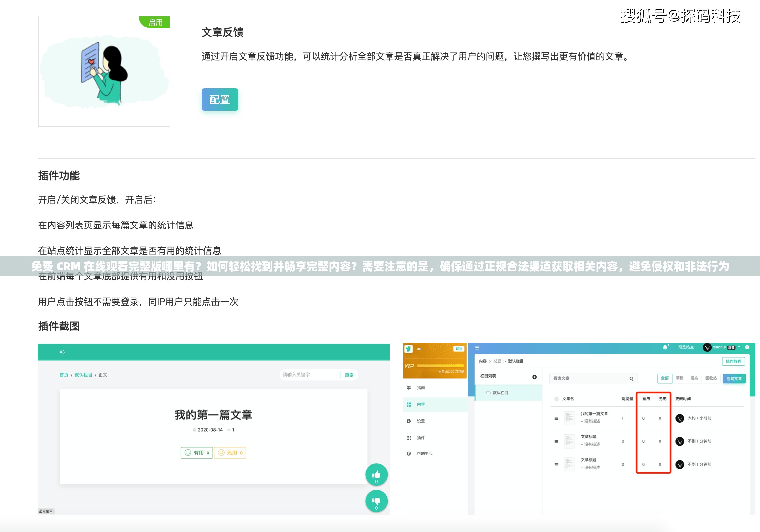Click the grey help icon beside 文章名
The width and height of the screenshot is (760, 532).
557,399
